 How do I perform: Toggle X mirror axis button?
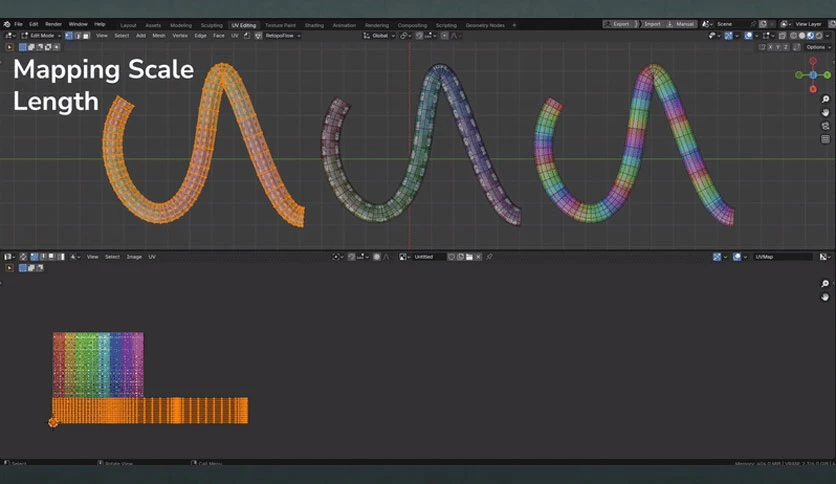pos(770,47)
